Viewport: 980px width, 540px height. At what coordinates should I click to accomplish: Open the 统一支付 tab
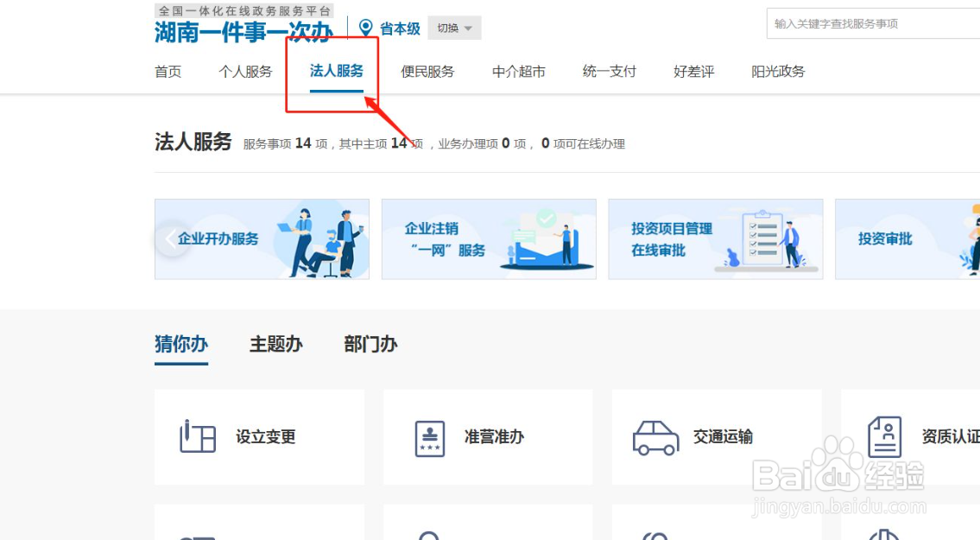[610, 72]
